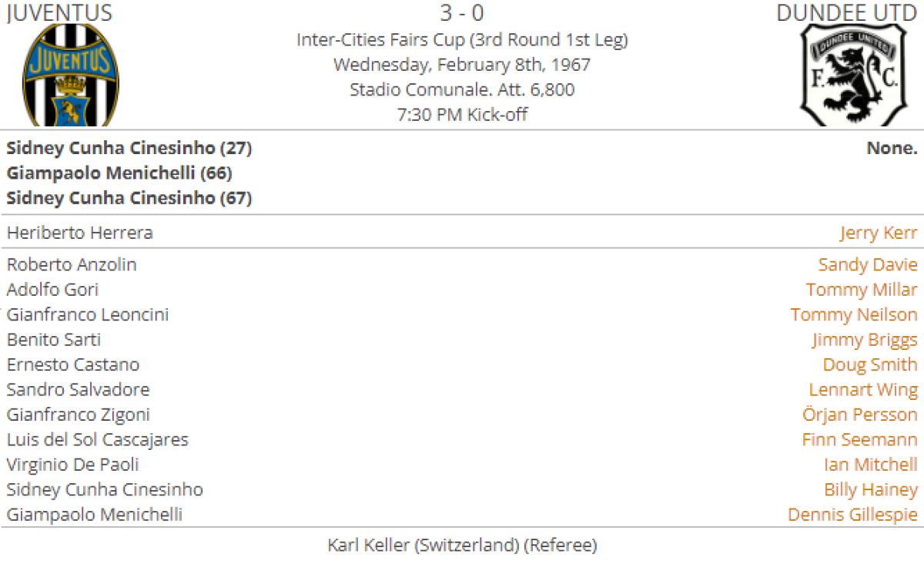Image resolution: width=924 pixels, height=561 pixels.
Task: Click the Juventus club crest
Action: click(x=71, y=75)
